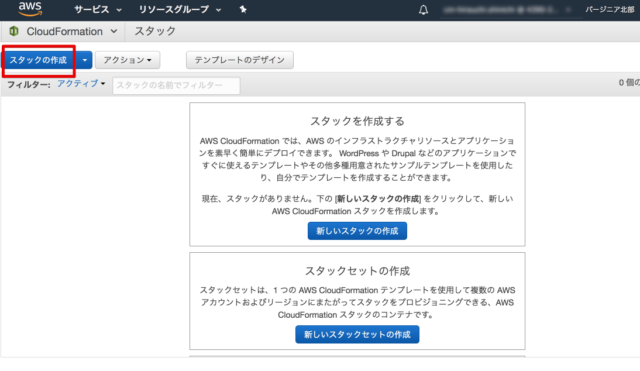Click the スタックセットの作成 heading
Image resolution: width=640 pixels, height=371 pixels.
click(357, 271)
